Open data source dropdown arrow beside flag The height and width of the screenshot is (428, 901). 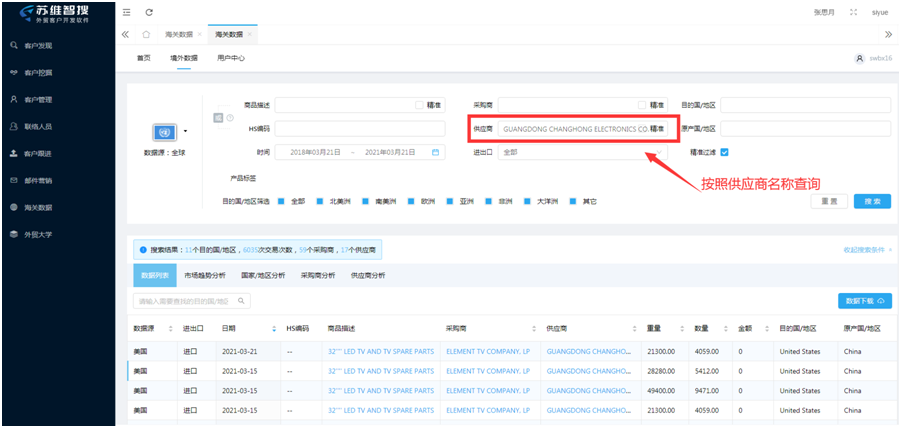pyautogui.click(x=185, y=131)
